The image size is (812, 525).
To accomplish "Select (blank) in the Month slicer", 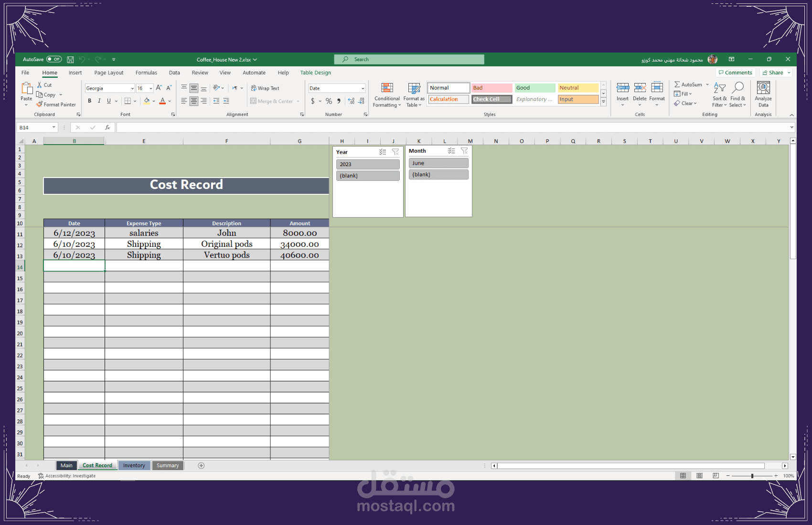I will (x=438, y=175).
